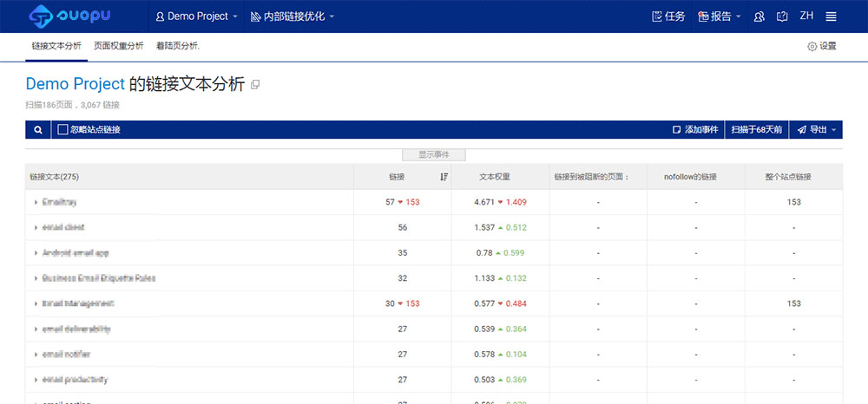
Task: Toggle the 忽略站点链接 checkbox
Action: point(62,130)
